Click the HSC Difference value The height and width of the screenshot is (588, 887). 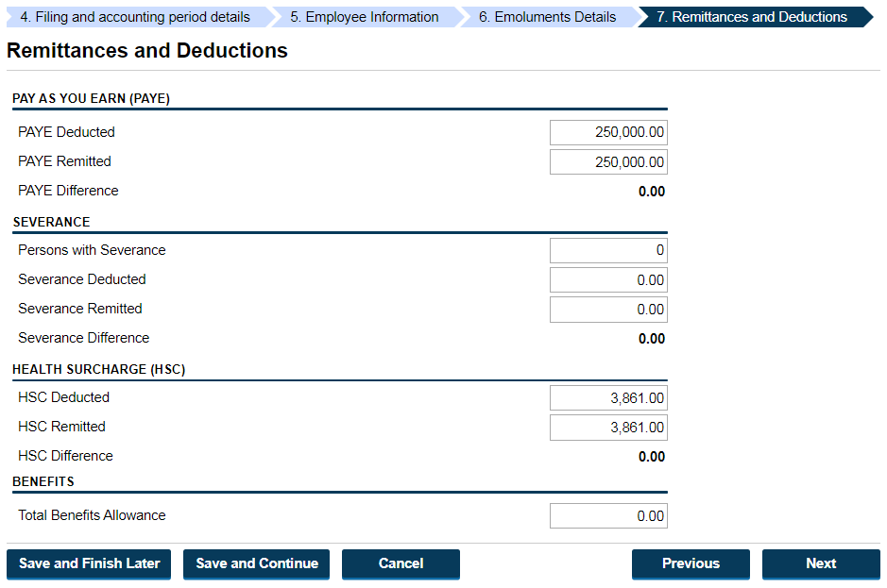click(651, 457)
